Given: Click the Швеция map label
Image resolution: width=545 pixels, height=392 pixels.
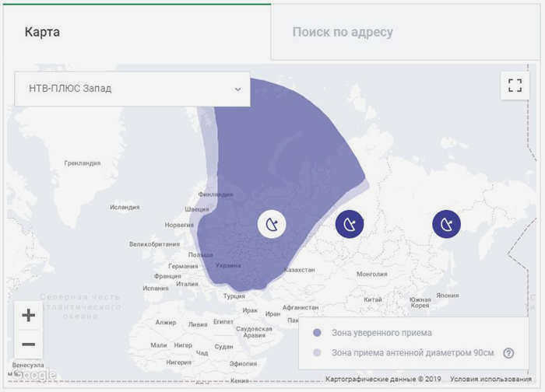Looking at the screenshot, I should [x=197, y=209].
